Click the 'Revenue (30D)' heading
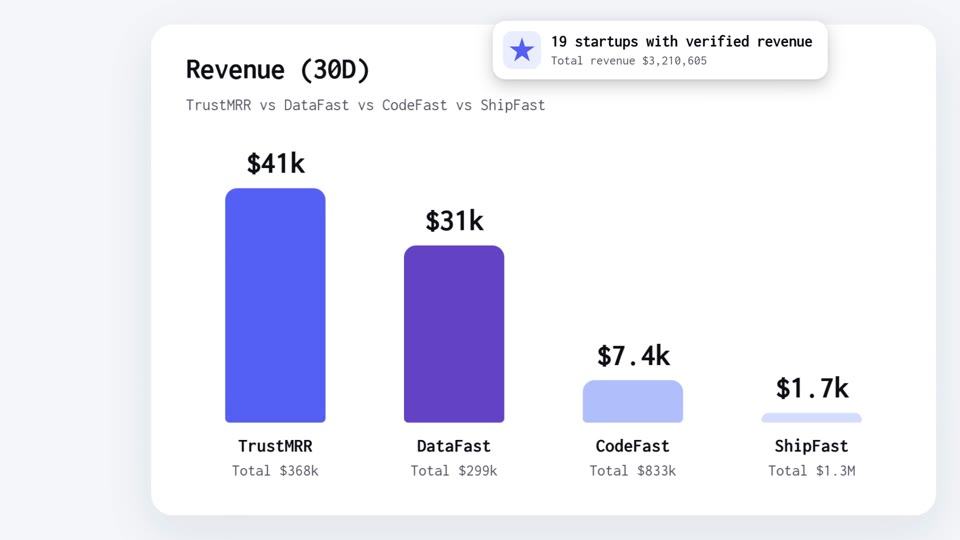 coord(278,70)
